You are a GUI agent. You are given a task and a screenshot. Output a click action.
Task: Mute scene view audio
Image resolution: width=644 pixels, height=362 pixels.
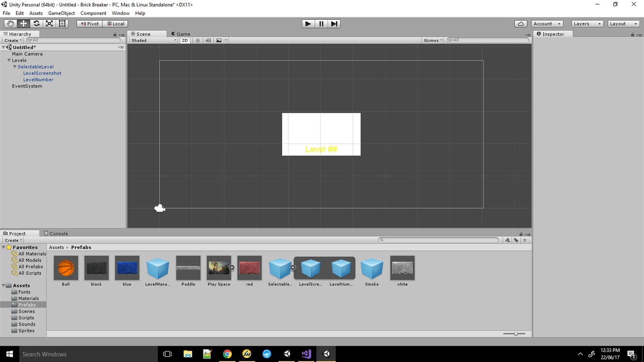tap(208, 40)
